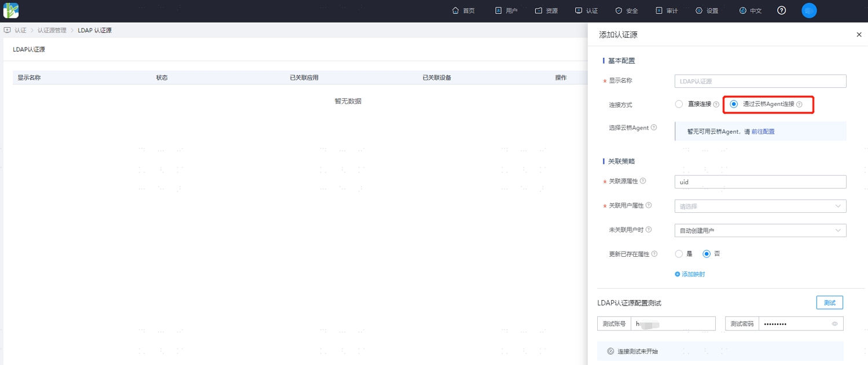Click help icon beside 选择云桥Agent label

654,127
